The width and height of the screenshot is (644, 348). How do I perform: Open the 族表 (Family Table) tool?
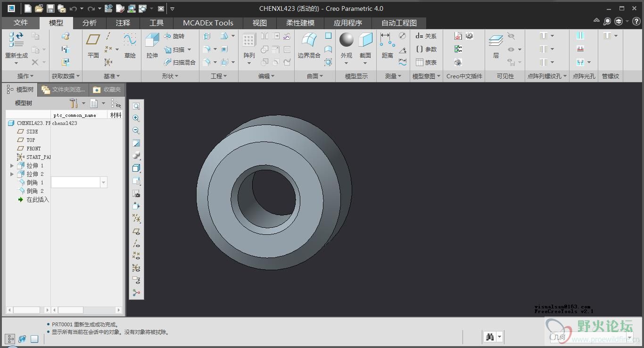click(426, 62)
